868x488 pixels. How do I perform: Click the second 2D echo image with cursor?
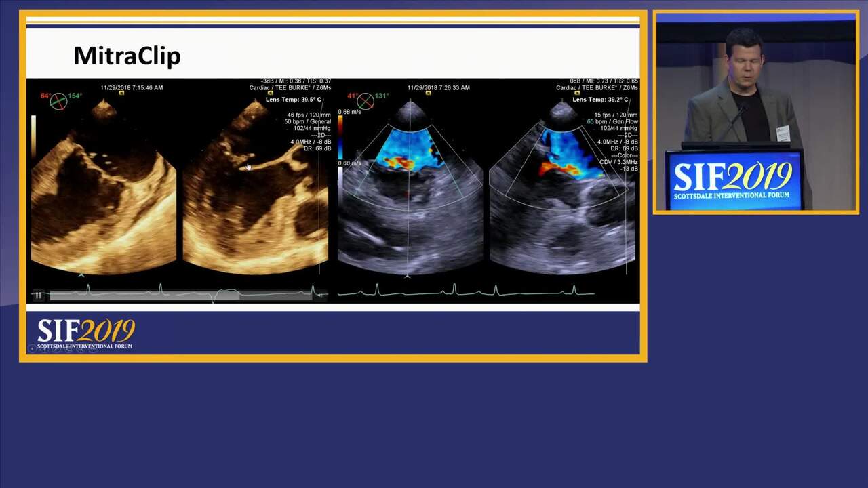[x=255, y=186]
